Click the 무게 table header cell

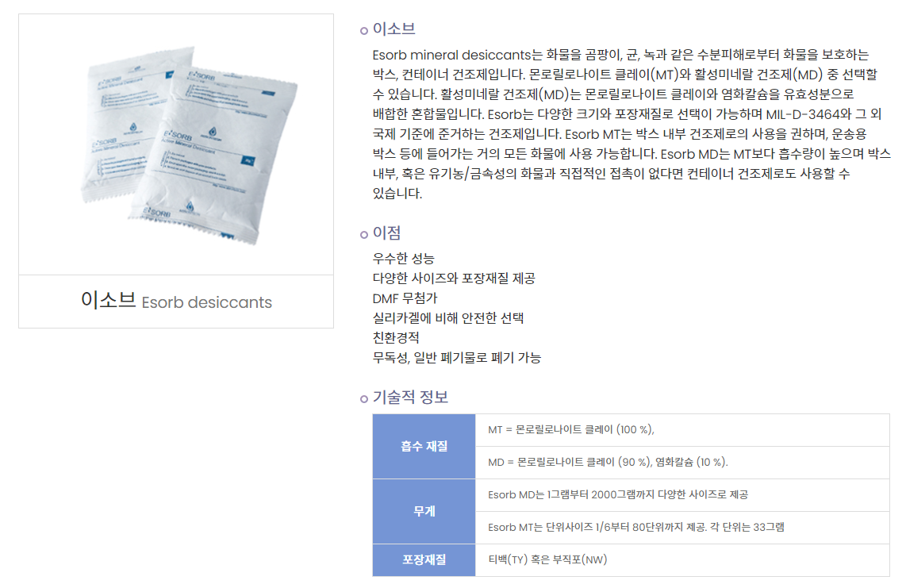point(424,511)
